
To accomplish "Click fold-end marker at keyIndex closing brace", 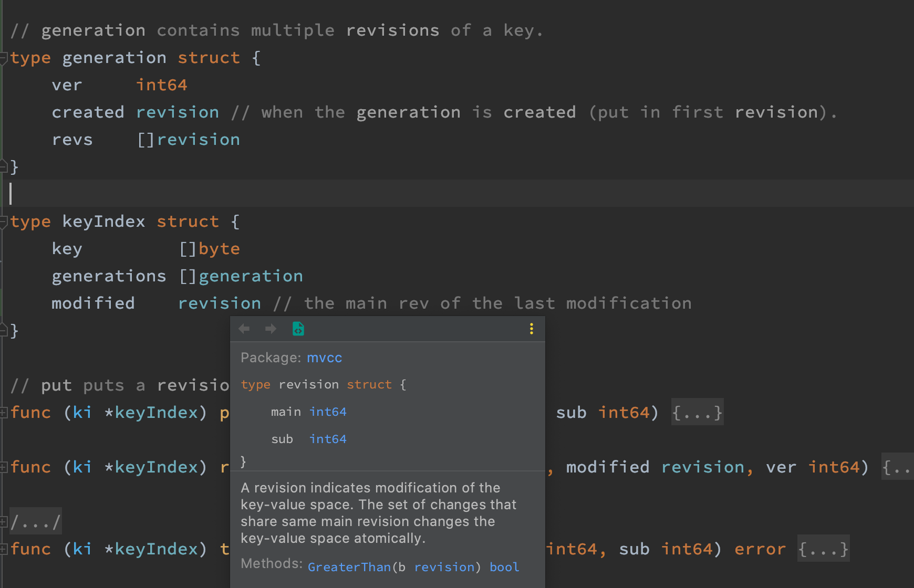I will point(3,330).
